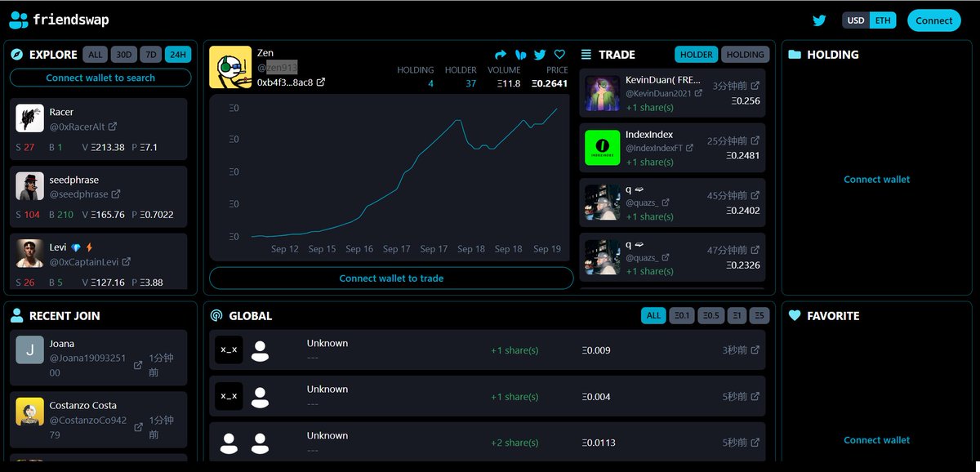The height and width of the screenshot is (472, 980).
Task: Click the person icon beside RECENT JOIN
Action: [x=17, y=316]
